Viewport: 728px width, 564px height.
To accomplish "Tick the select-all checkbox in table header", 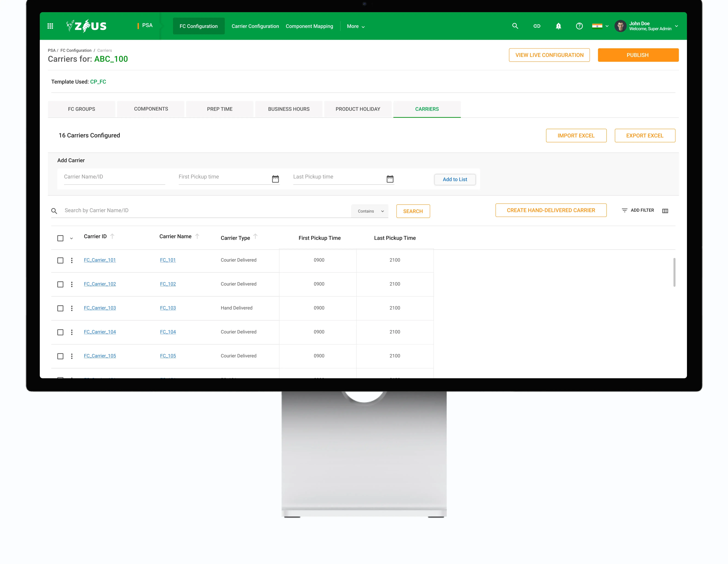I will [60, 238].
